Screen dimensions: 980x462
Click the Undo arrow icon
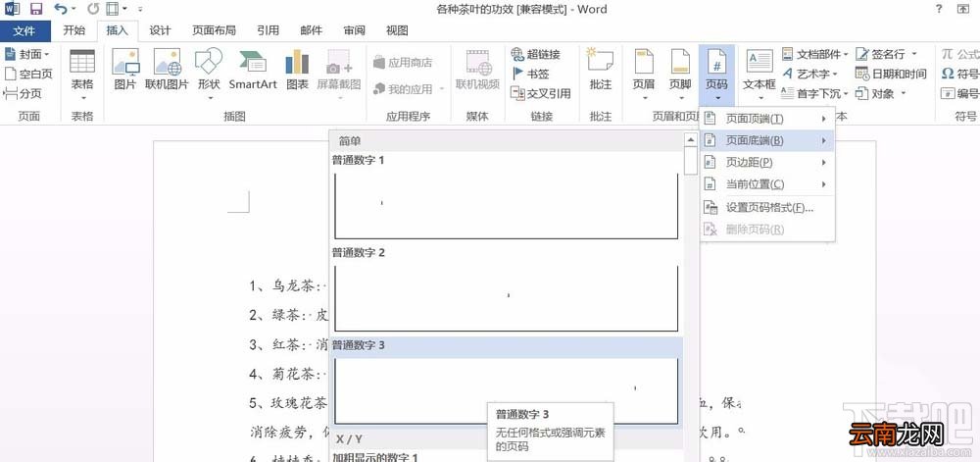point(60,9)
